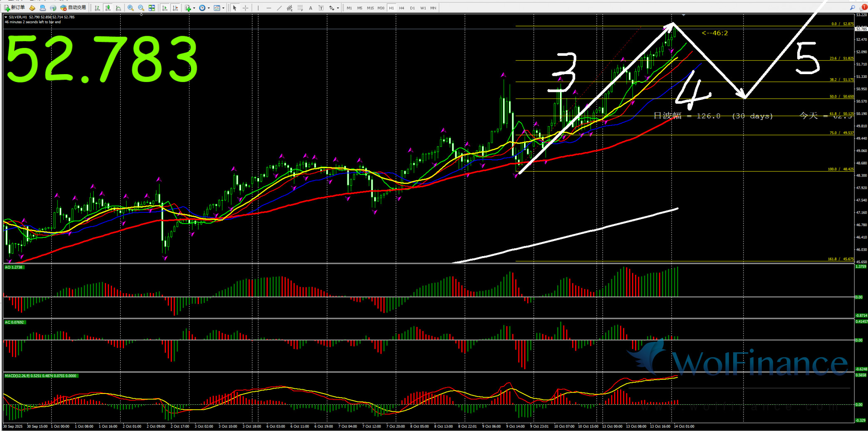Switch chart to candlestick display

(108, 8)
